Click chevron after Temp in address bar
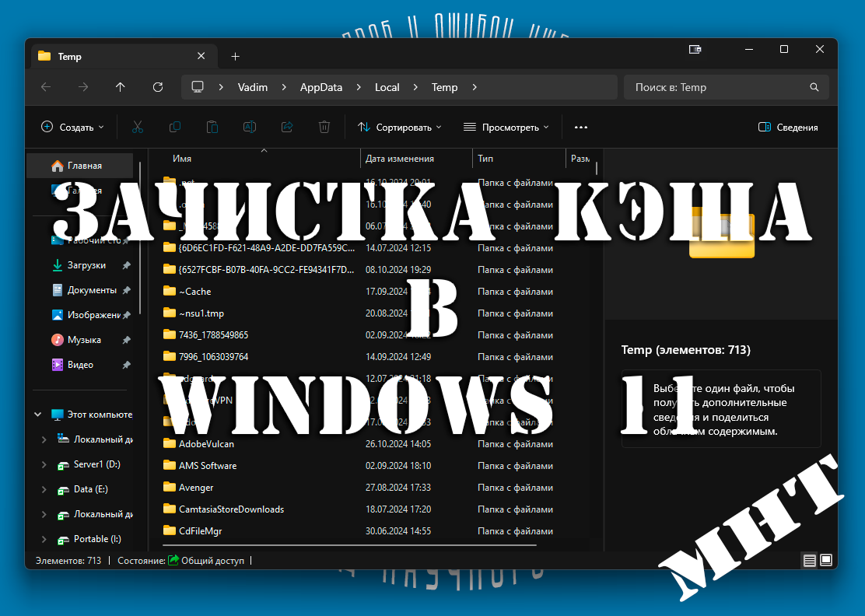Image resolution: width=865 pixels, height=616 pixels. [x=475, y=87]
